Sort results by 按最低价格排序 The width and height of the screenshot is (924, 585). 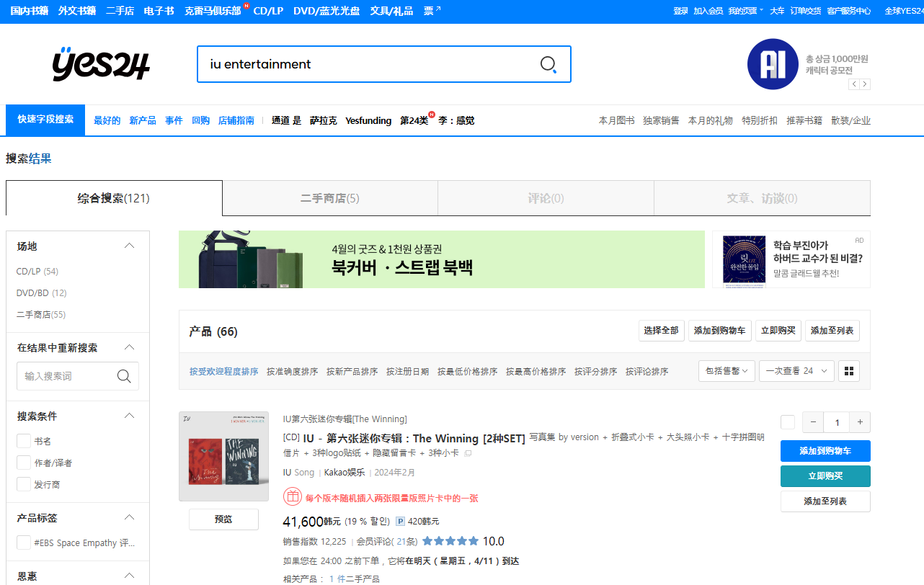tap(467, 372)
